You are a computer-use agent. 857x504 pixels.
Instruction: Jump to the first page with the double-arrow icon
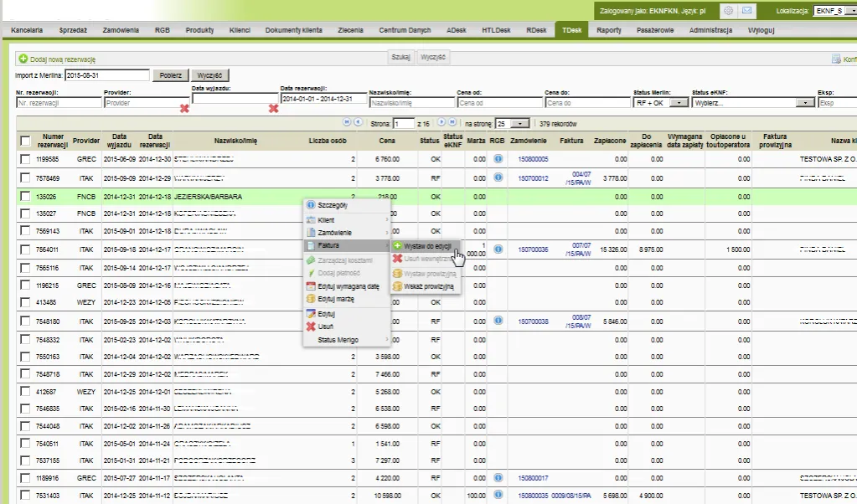coord(347,122)
